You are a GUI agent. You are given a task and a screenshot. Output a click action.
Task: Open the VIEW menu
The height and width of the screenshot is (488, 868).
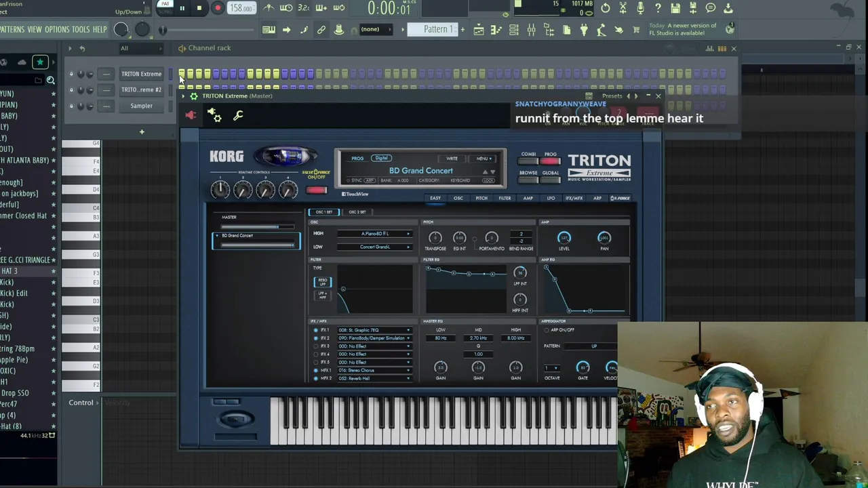pos(35,30)
